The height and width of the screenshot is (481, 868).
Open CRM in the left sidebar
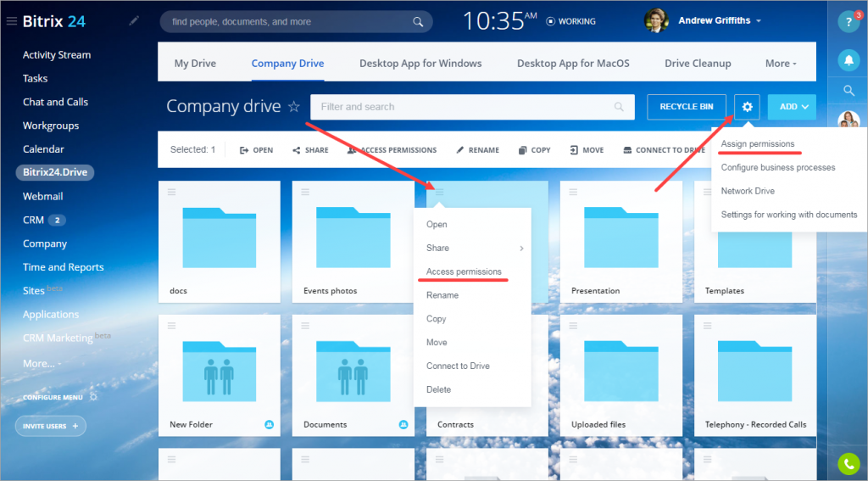tap(33, 220)
